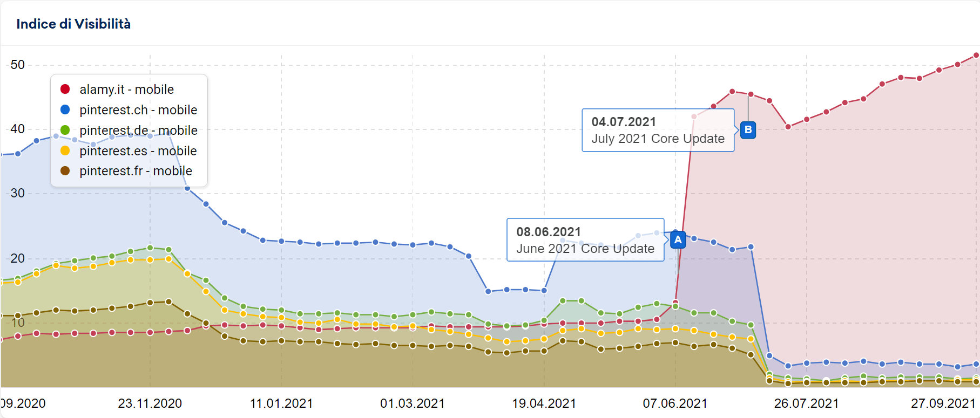The image size is (980, 418).
Task: Click the 26.07.2021 x-axis date label
Action: pyautogui.click(x=806, y=403)
